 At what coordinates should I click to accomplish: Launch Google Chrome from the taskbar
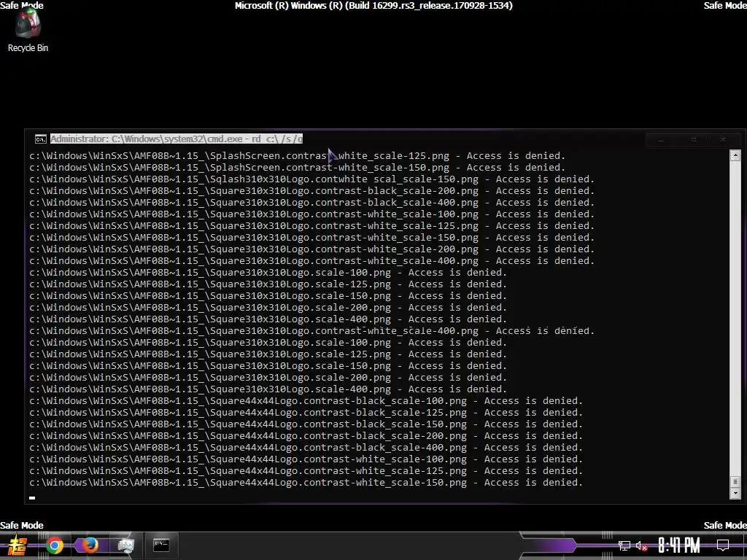54,545
